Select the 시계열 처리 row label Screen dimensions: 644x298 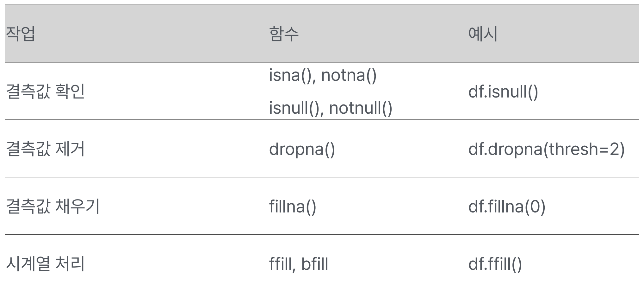point(45,264)
